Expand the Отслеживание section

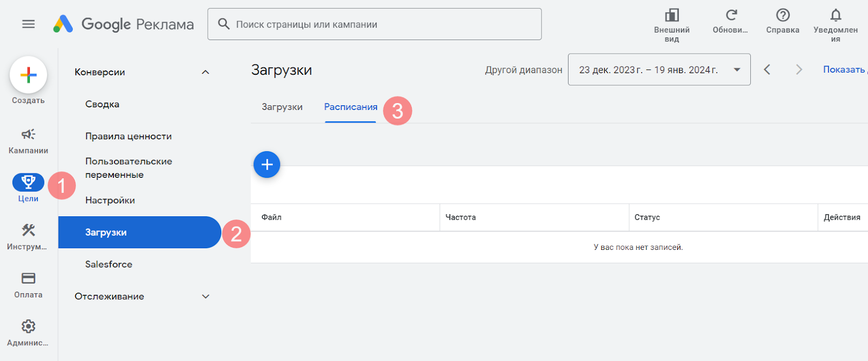pos(205,296)
